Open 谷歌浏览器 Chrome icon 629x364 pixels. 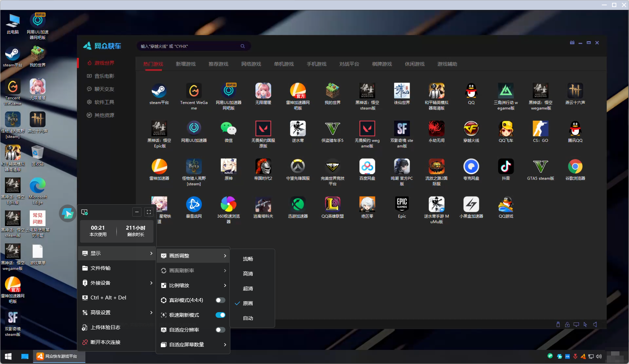(575, 169)
